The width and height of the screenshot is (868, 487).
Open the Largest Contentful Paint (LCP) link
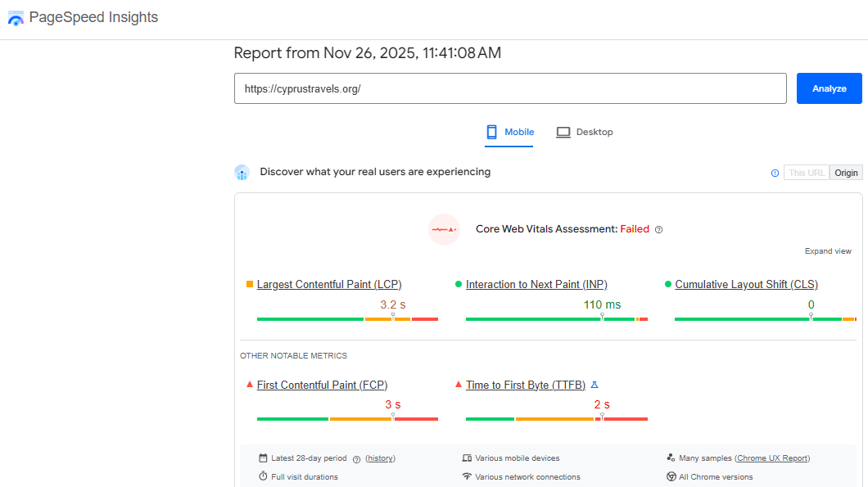pyautogui.click(x=329, y=285)
